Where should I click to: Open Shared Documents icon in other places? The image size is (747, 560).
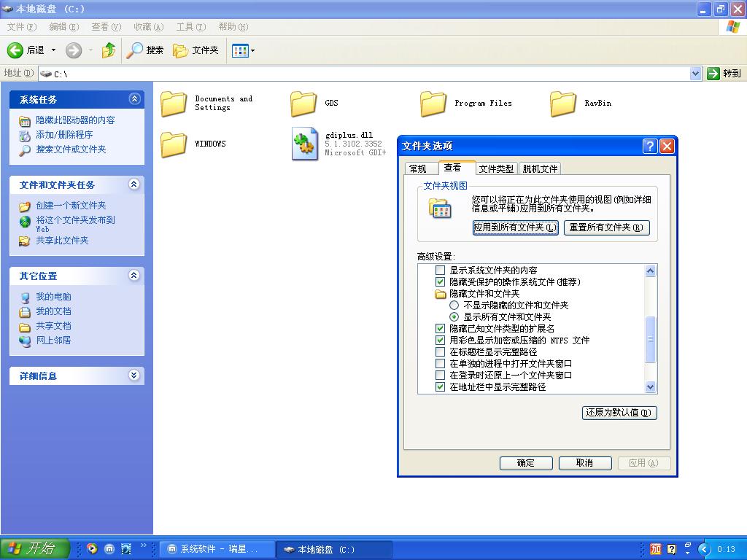tap(25, 327)
